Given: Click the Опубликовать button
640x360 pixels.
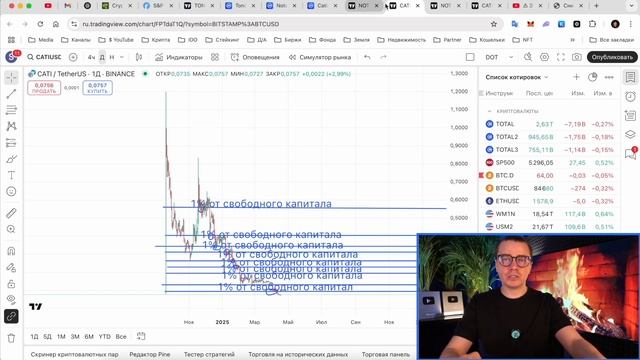Looking at the screenshot, I should pyautogui.click(x=612, y=57).
